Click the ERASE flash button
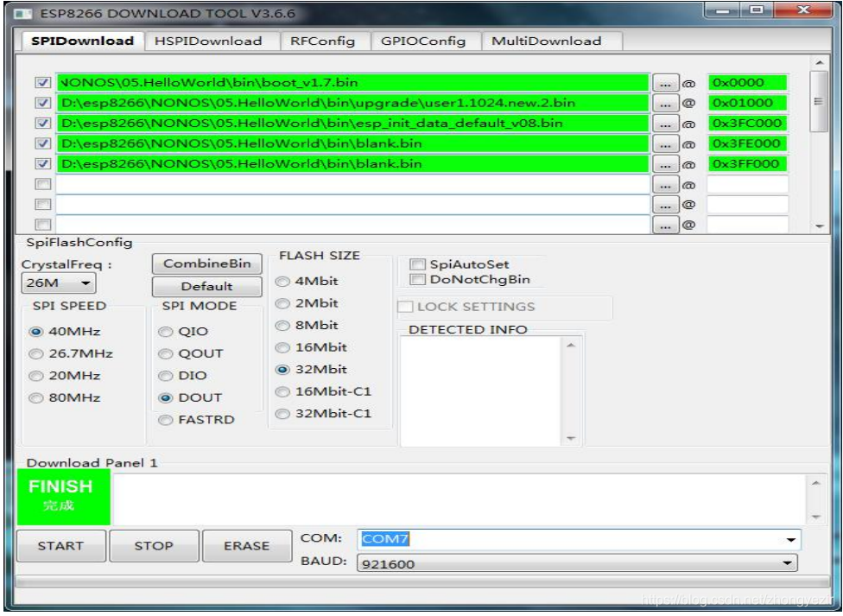Image resolution: width=843 pixels, height=616 pixels. [x=247, y=546]
